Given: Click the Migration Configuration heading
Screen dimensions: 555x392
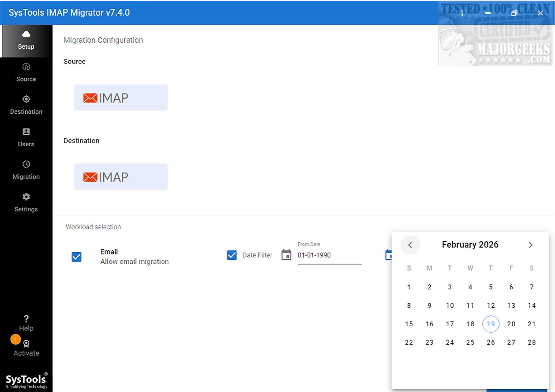Looking at the screenshot, I should pos(103,40).
